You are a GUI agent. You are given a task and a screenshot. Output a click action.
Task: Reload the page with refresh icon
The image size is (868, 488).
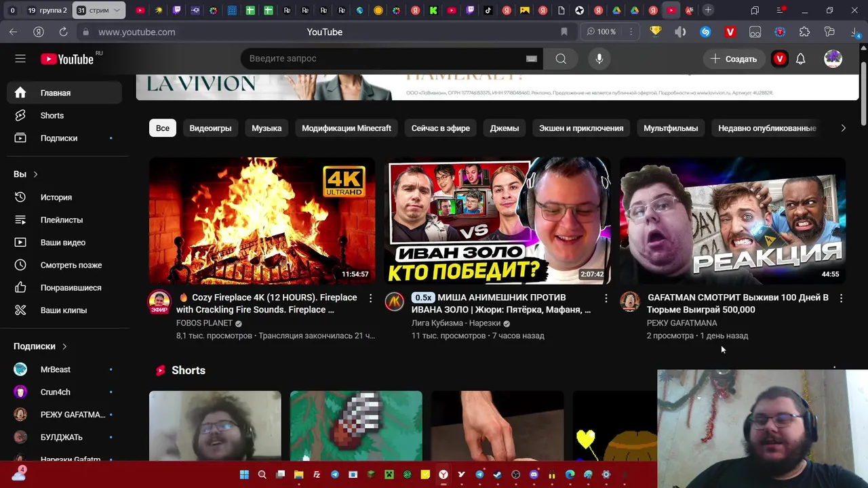(63, 32)
